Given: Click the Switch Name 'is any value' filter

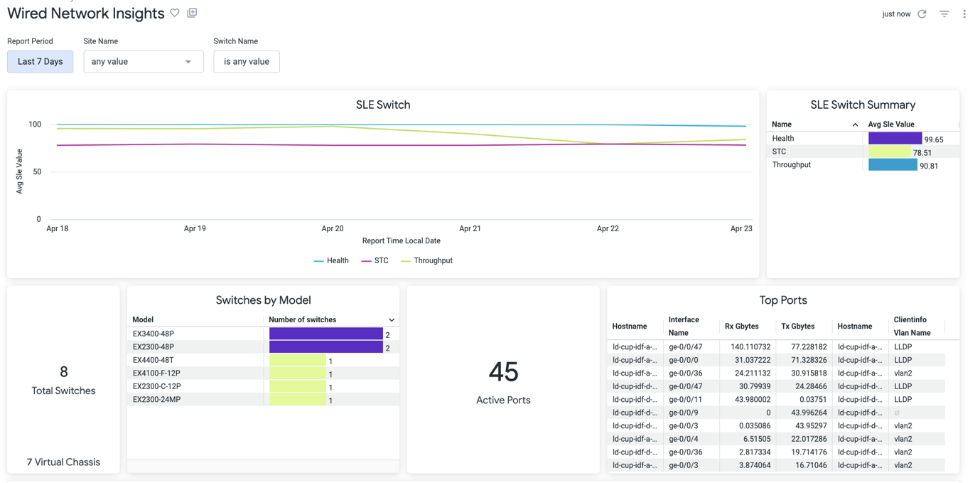Looking at the screenshot, I should click(x=247, y=62).
